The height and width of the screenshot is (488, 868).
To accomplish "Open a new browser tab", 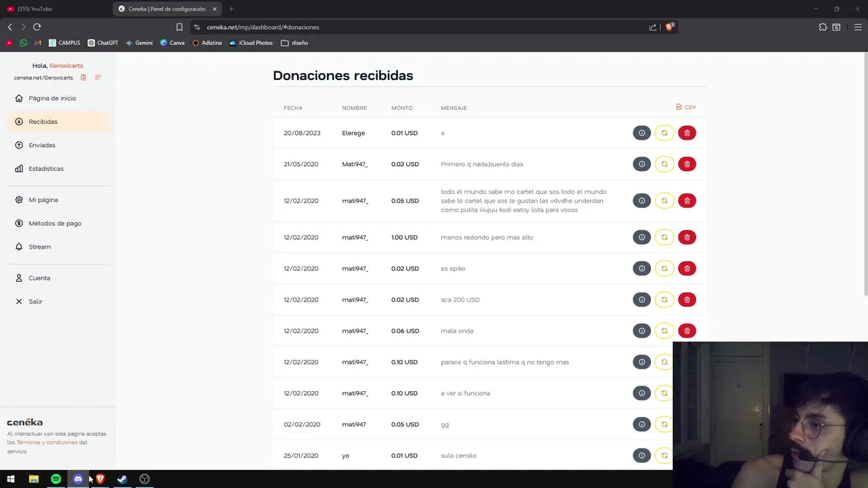I will 231,9.
